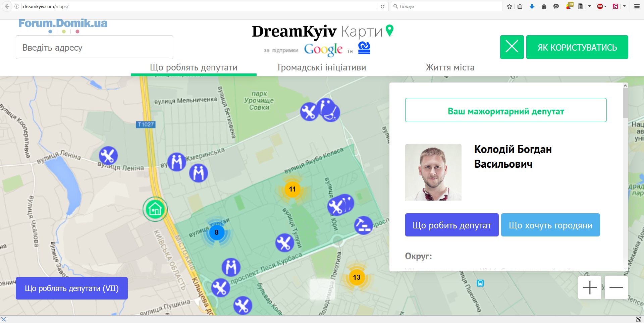Click the extension icon with badge 30

pos(569,6)
